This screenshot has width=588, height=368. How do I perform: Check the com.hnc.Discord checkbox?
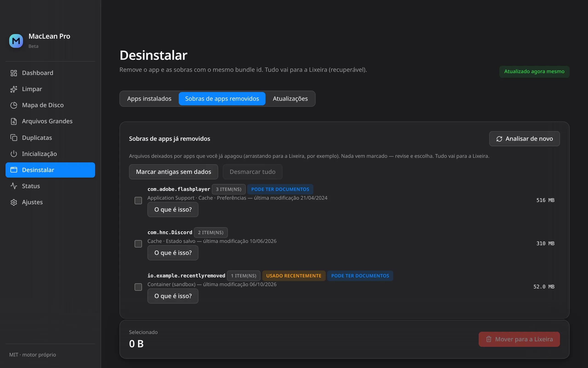click(x=138, y=244)
